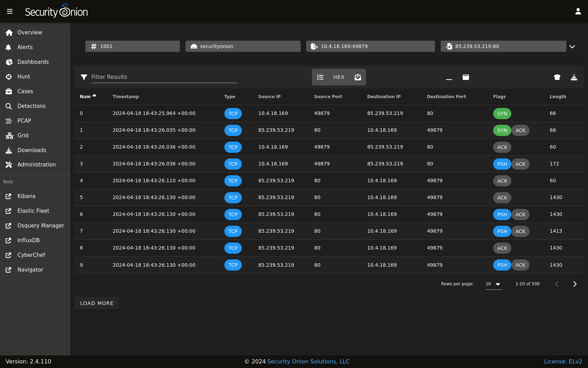Click source 10.4.18.169:49879 field

pyautogui.click(x=371, y=46)
